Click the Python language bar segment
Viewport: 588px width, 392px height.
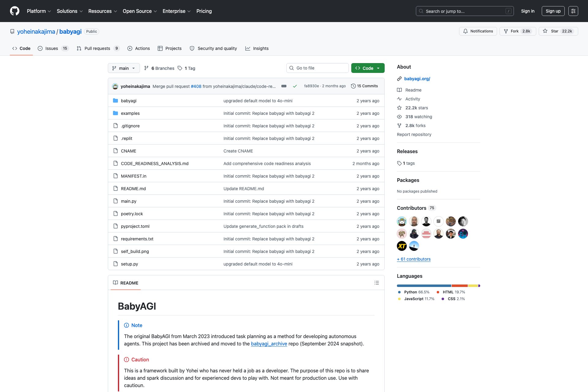click(424, 286)
